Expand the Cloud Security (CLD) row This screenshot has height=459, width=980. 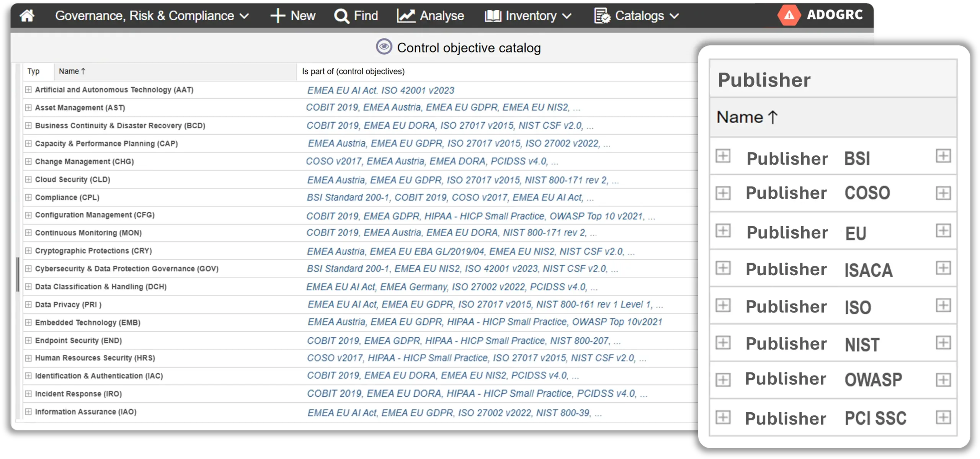click(x=28, y=179)
